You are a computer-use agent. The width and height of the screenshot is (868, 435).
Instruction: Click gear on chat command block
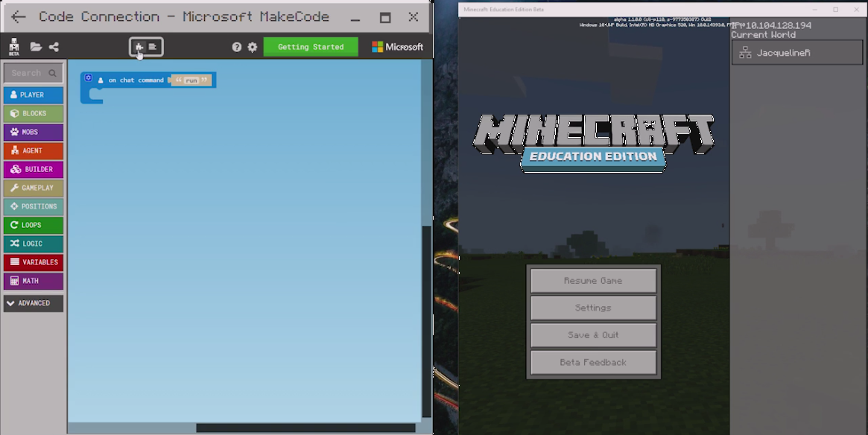(x=88, y=78)
